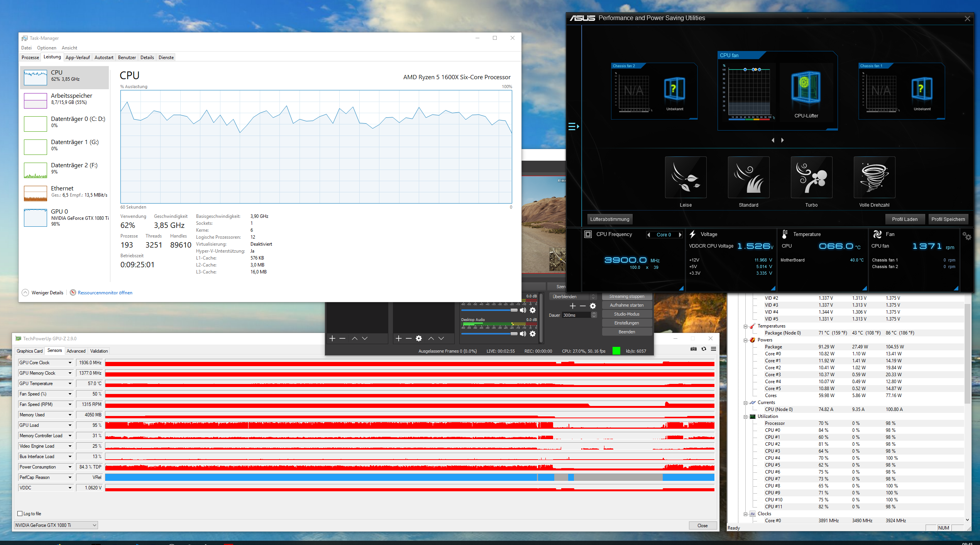This screenshot has height=545, width=980.
Task: Mute the Desktop Audio speaker icon
Action: 523,334
